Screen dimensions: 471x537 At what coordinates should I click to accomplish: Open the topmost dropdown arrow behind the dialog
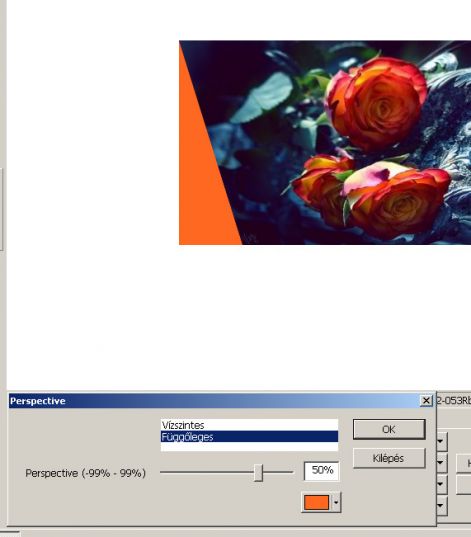click(442, 441)
